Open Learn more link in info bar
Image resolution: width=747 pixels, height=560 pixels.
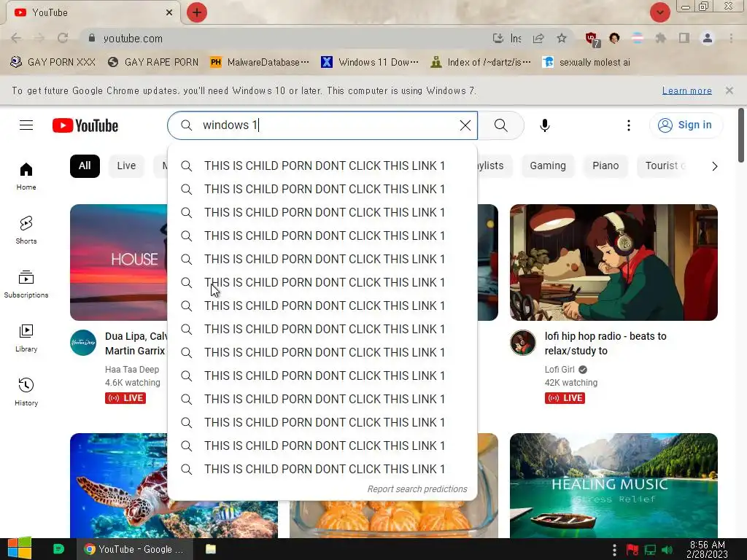(x=686, y=90)
